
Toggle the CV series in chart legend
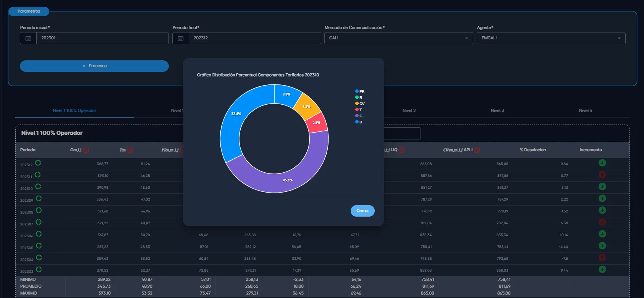[x=359, y=104]
